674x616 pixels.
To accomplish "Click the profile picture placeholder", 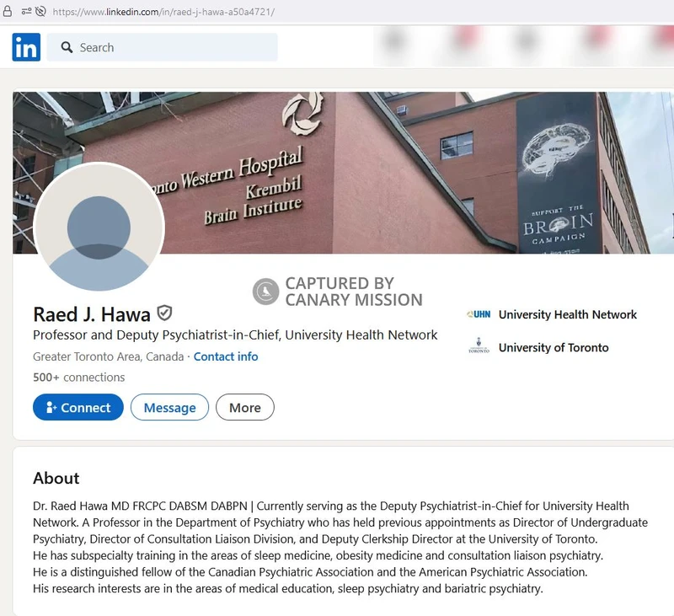I will (x=99, y=228).
